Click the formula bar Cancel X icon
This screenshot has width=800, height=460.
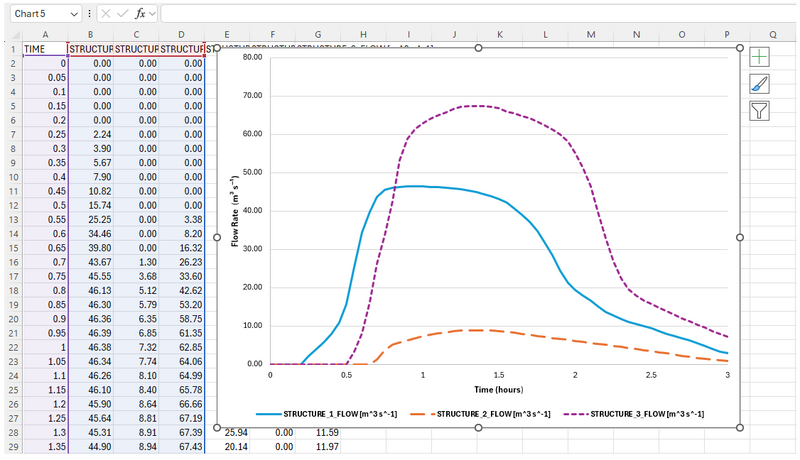[x=106, y=15]
